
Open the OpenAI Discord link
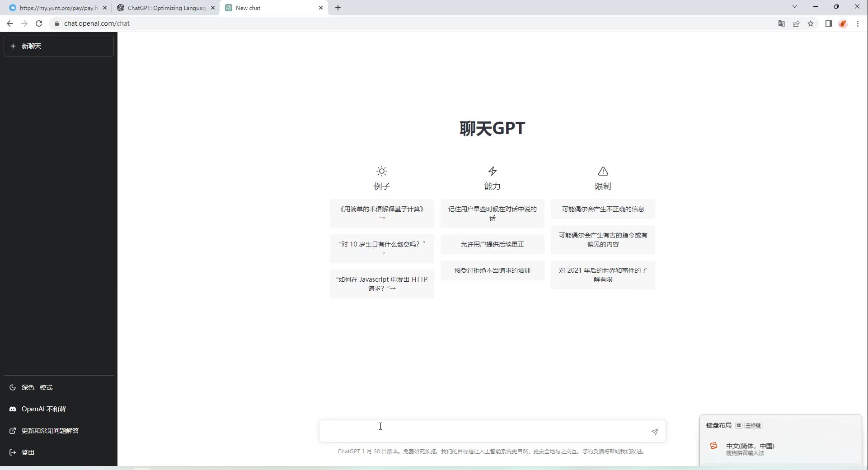[59, 409]
